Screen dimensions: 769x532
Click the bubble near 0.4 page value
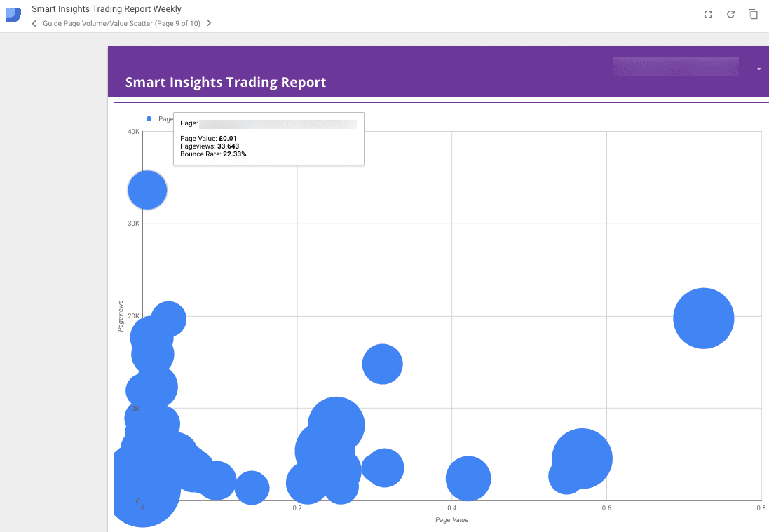click(x=468, y=479)
